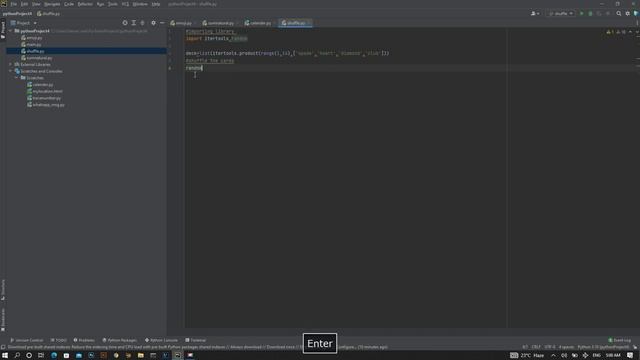Open the Python Console tool window

[x=161, y=340]
